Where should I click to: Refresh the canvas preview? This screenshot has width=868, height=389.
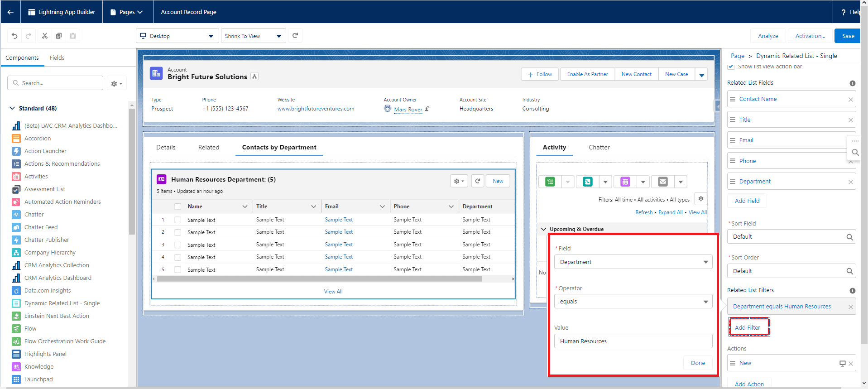[x=295, y=36]
